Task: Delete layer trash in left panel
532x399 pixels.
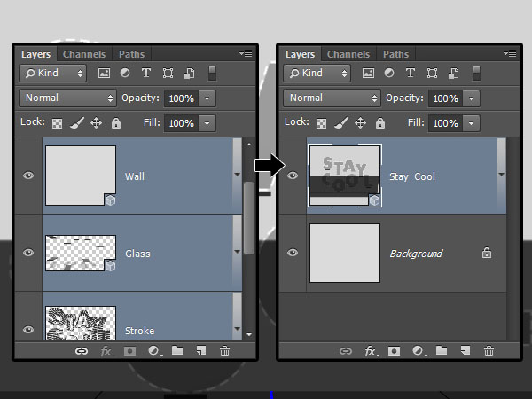Action: pos(224,351)
